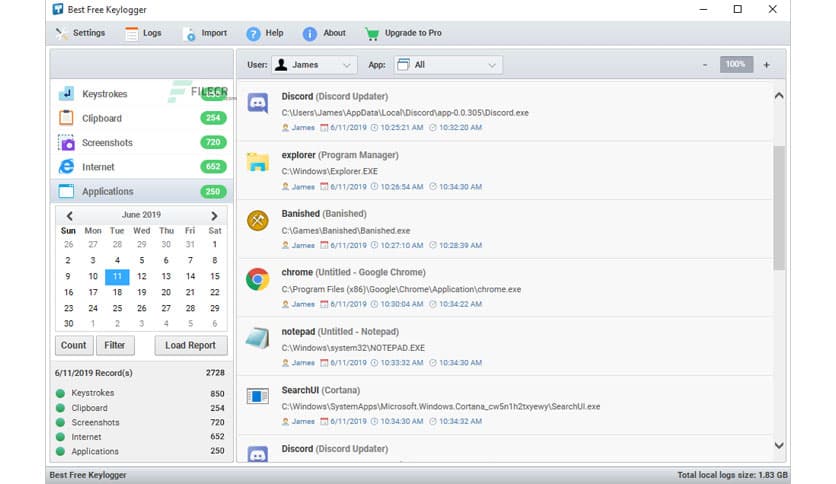The width and height of the screenshot is (836, 484).
Task: Open the Settings wrench icon
Action: 61,34
